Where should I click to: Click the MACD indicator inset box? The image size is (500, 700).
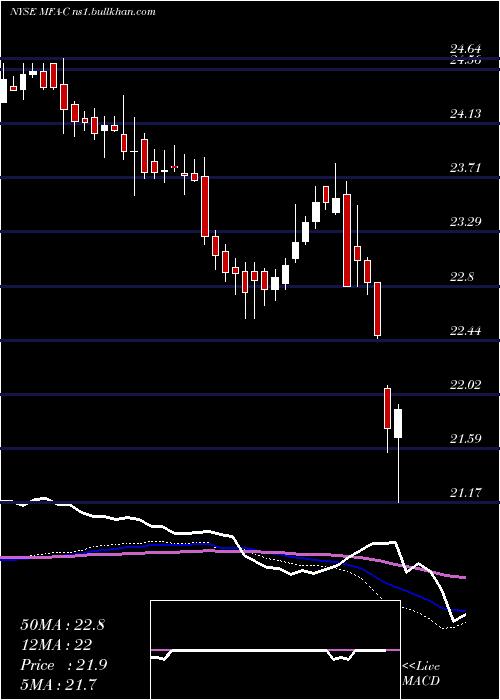pyautogui.click(x=275, y=650)
